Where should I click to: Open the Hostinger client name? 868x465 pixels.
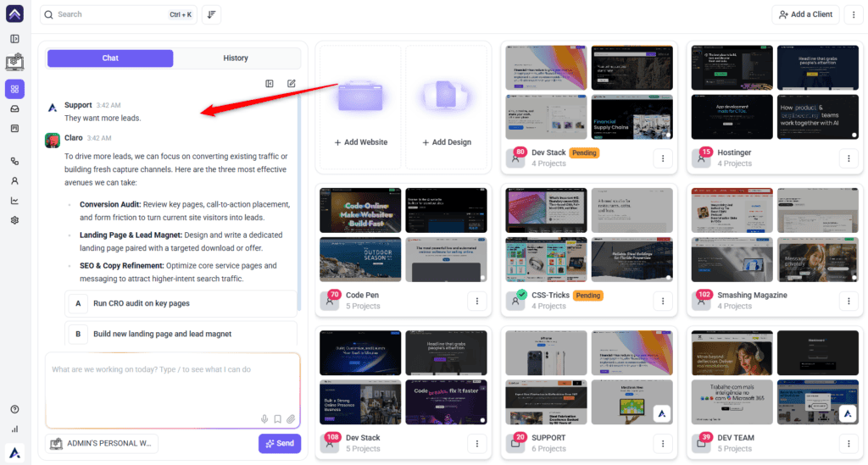(734, 152)
